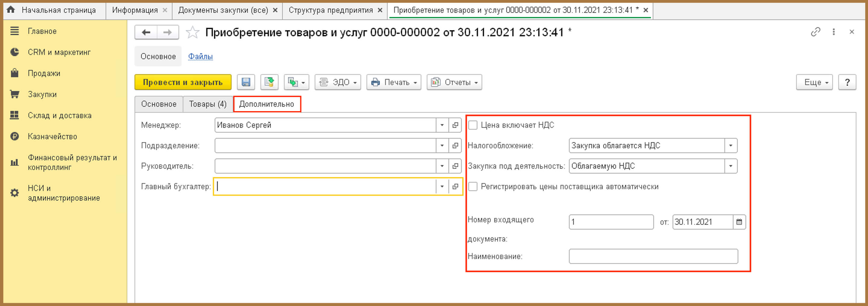Open Менеджер field's open-form icon
868x306 pixels.
click(x=455, y=125)
